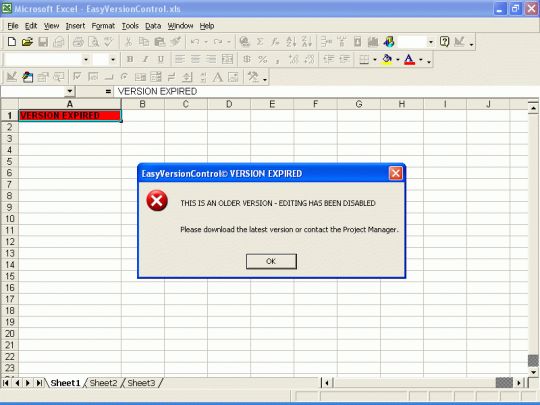The height and width of the screenshot is (405, 540).
Task: Click the Sort Ascending A-Z icon
Action: (291, 42)
